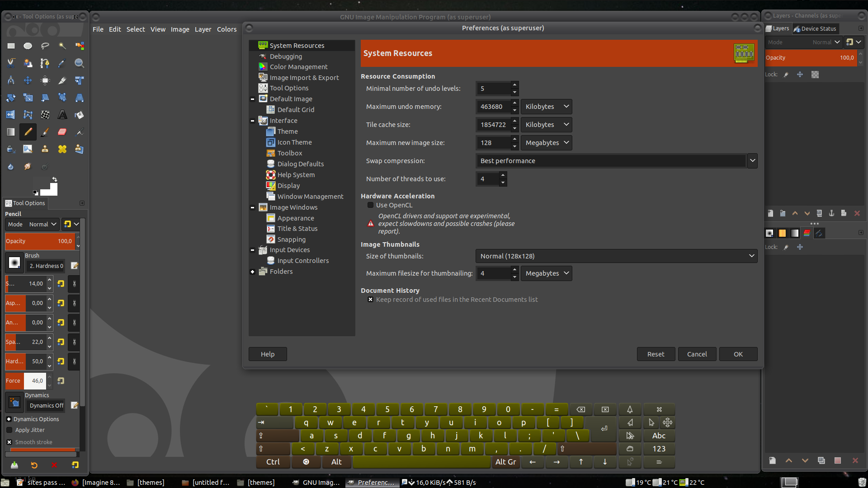Open Maximum new image size units dropdown
868x488 pixels.
(546, 143)
